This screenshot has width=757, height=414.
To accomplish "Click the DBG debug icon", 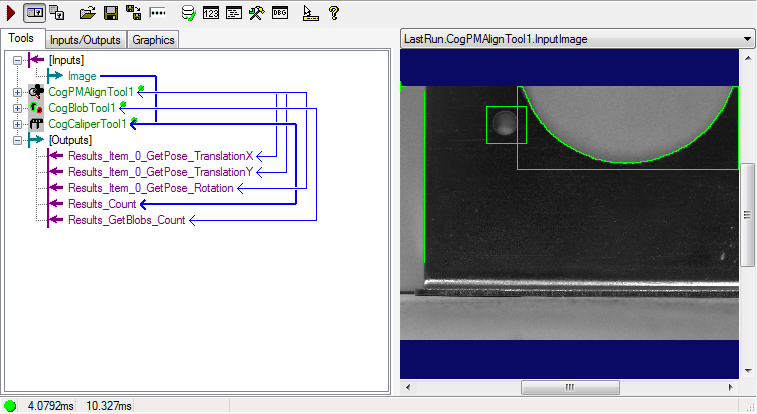I will click(281, 13).
